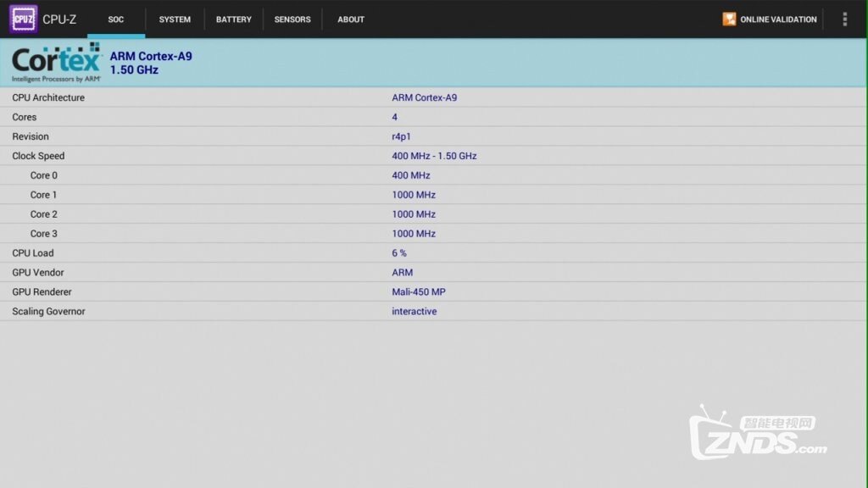Click the Core 3 frequency row
Viewport: 868px width, 488px height.
(434, 234)
